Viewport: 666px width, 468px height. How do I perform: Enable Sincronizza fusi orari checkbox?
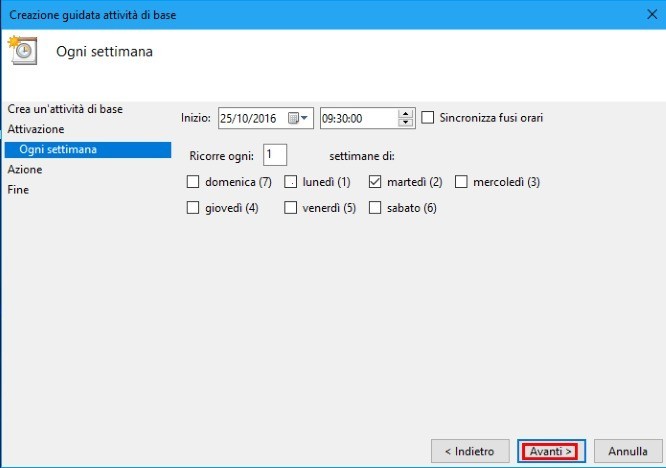tap(429, 118)
